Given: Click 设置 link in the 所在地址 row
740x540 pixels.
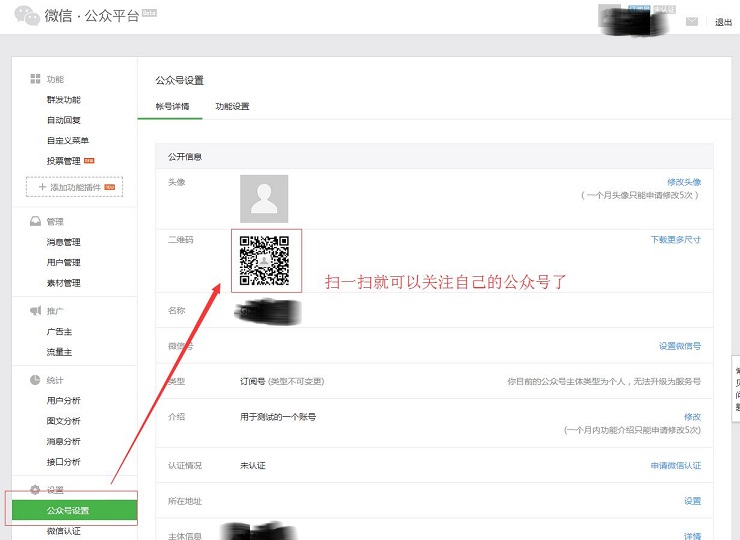Looking at the screenshot, I should click(693, 501).
